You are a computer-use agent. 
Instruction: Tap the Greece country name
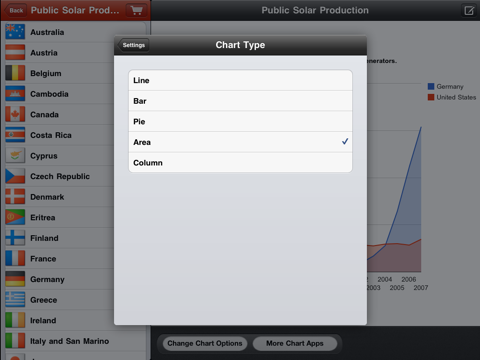[x=43, y=300]
